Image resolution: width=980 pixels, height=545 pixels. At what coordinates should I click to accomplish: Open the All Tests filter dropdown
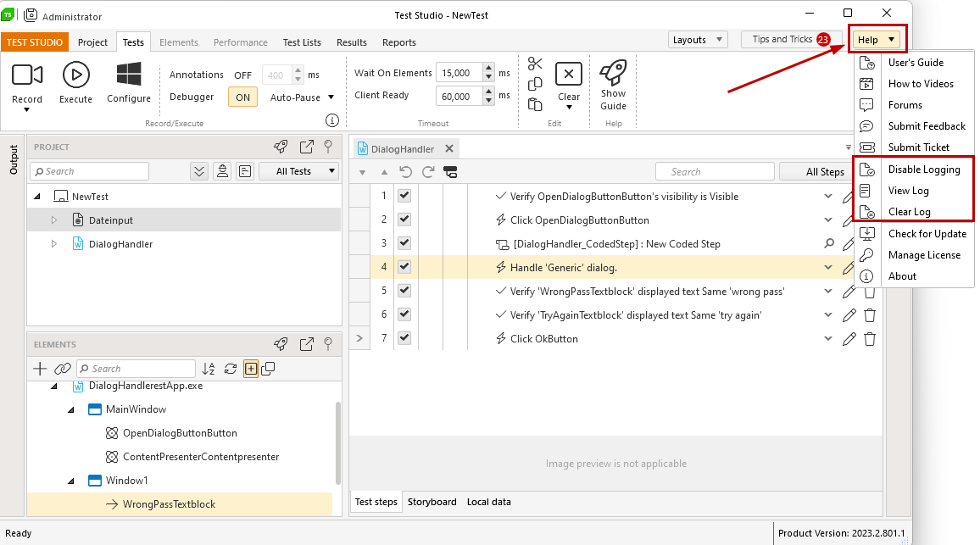tap(298, 171)
